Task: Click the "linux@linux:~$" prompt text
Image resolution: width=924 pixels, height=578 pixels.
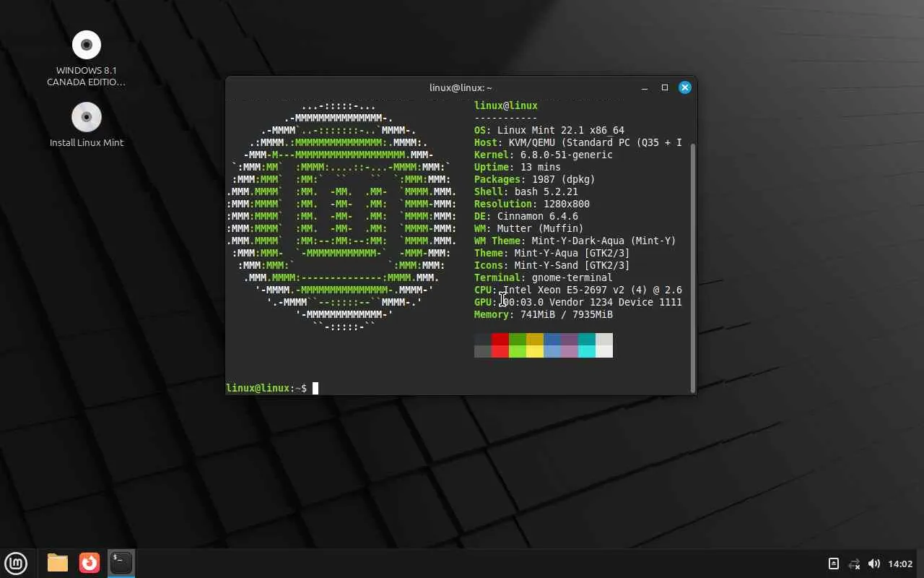Action: point(266,389)
